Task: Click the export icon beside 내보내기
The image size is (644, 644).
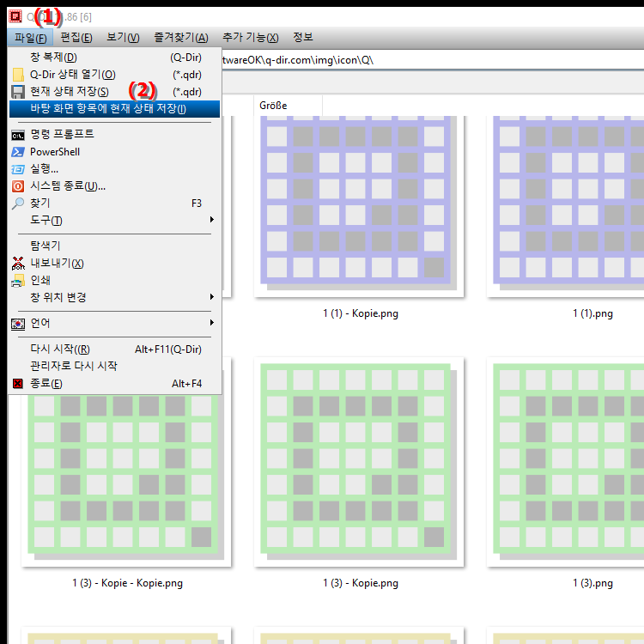Action: pyautogui.click(x=18, y=264)
